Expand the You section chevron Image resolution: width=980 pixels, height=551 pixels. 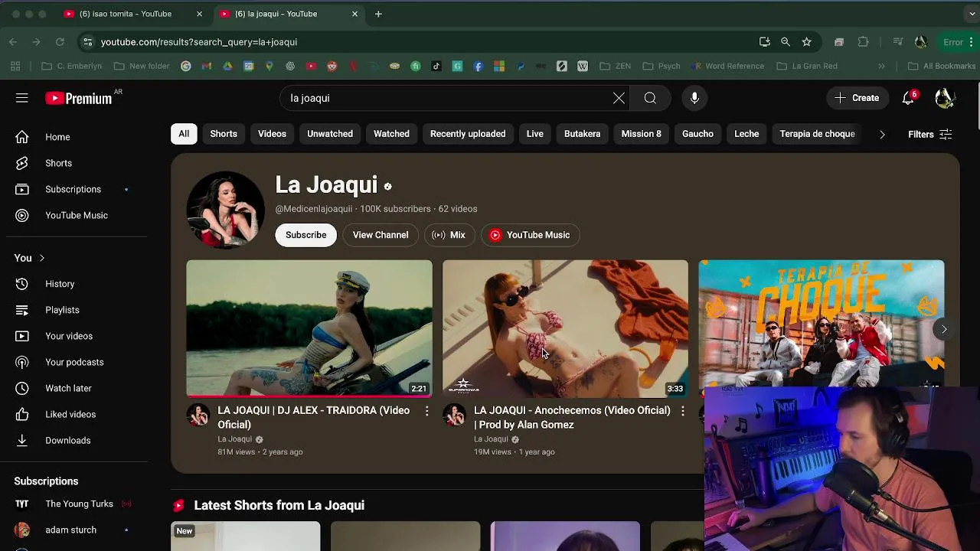tap(41, 258)
